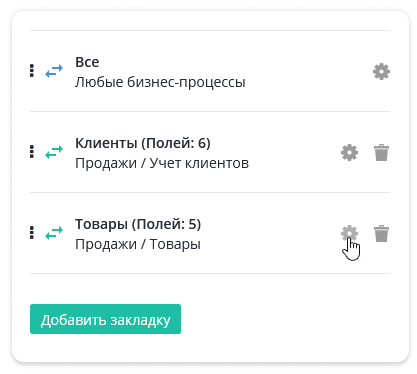Delete the Клиенты bookmark with trash icon
417x374 pixels.
point(381,153)
